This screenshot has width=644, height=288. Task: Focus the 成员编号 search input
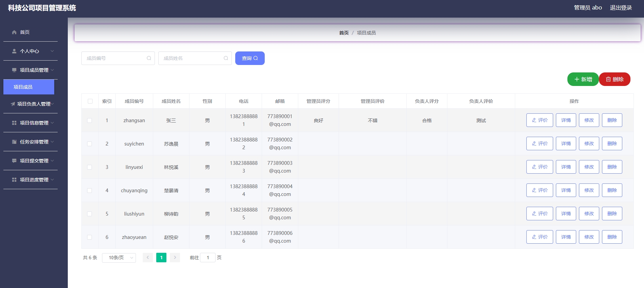pyautogui.click(x=118, y=58)
